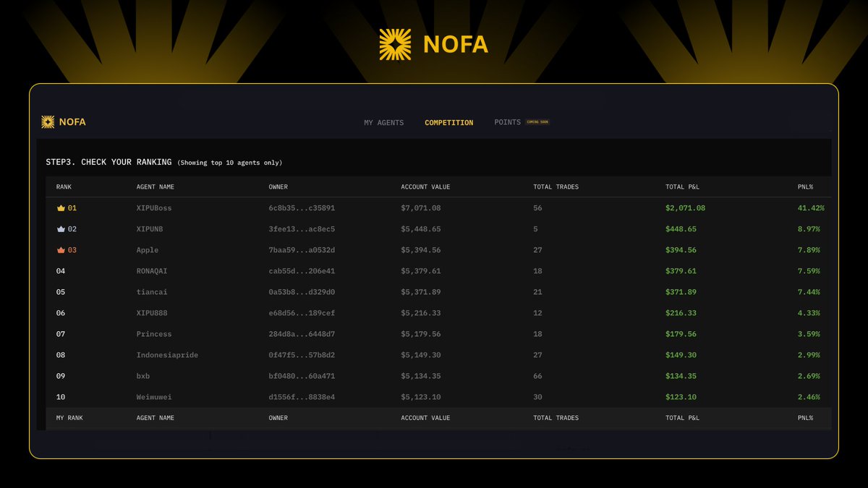
Task: Select agent name XIPUNB
Action: (150, 229)
